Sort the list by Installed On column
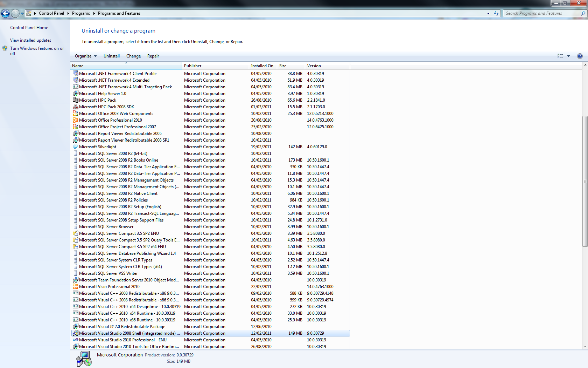Image resolution: width=588 pixels, height=368 pixels. click(262, 66)
